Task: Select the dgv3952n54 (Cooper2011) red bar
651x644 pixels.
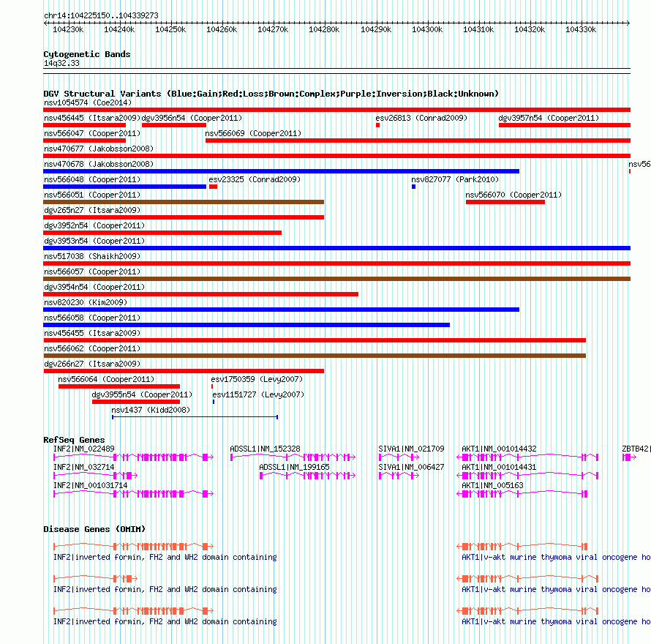Action: pyautogui.click(x=162, y=233)
